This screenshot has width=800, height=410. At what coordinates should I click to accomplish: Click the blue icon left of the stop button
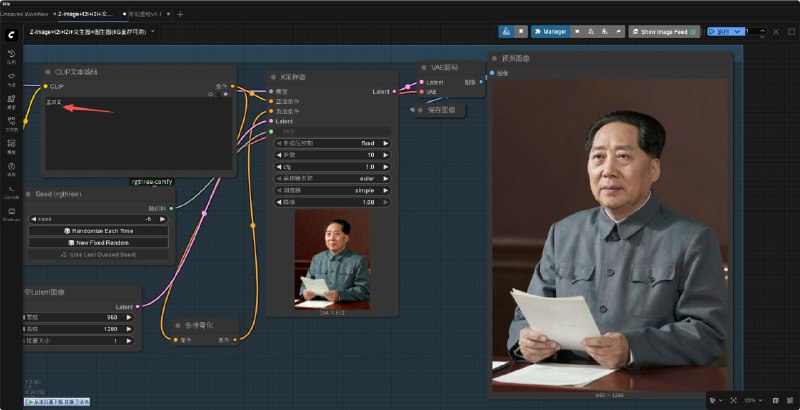[506, 32]
